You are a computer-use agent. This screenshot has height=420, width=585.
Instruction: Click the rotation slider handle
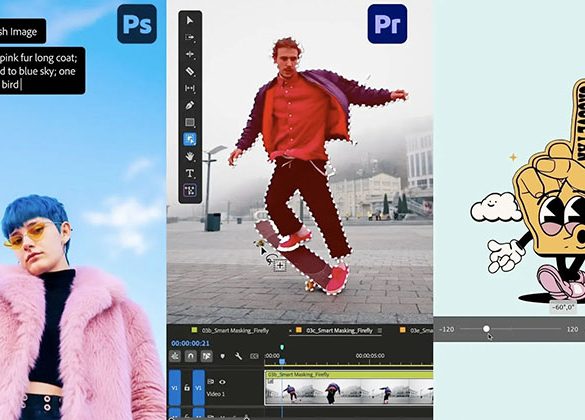click(486, 329)
